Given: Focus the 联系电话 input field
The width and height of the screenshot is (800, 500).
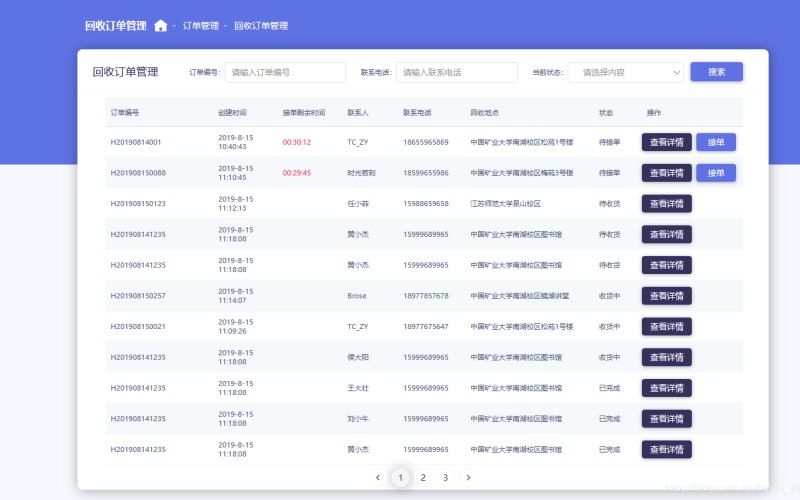Looking at the screenshot, I should 457,72.
